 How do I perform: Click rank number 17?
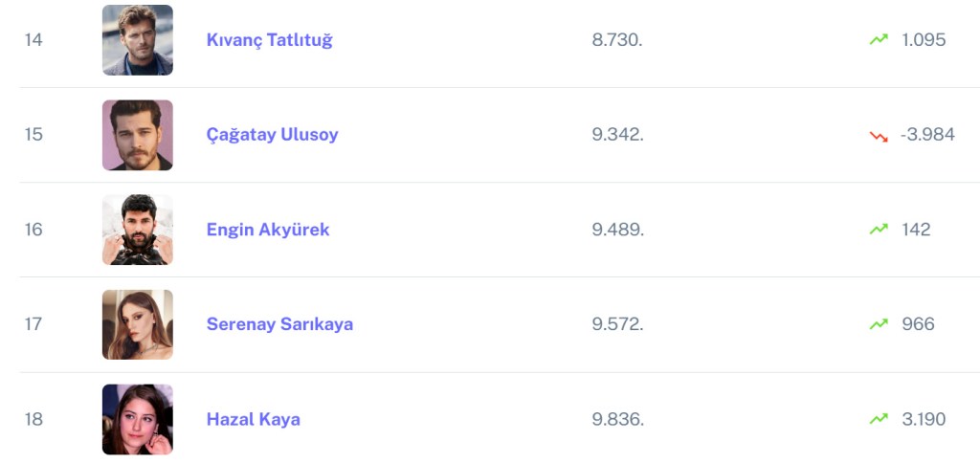(x=33, y=324)
